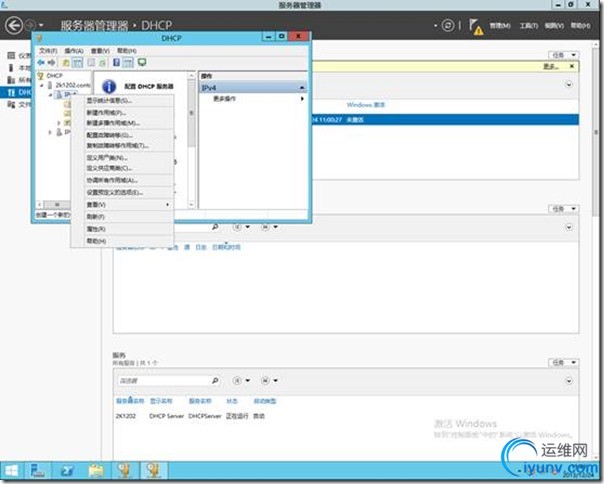Select 所有服务器 in Server Manager sidebar
The height and width of the screenshot is (484, 604).
pos(18,80)
